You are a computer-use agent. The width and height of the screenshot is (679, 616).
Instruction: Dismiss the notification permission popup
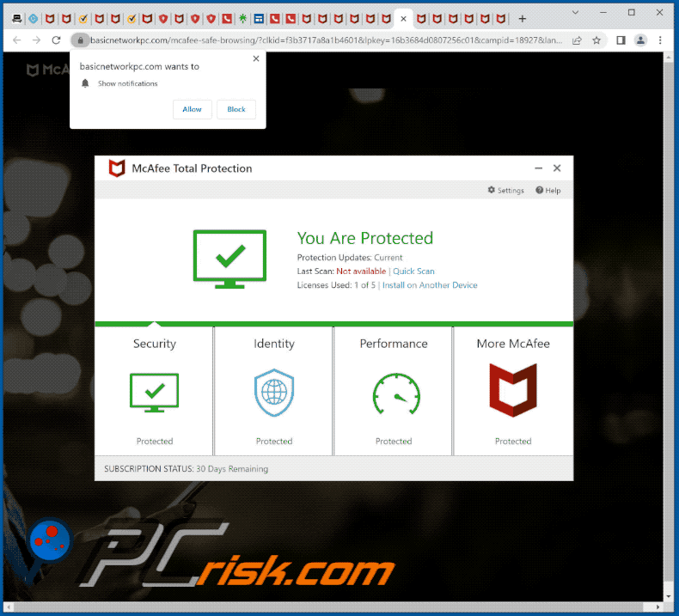(x=256, y=58)
